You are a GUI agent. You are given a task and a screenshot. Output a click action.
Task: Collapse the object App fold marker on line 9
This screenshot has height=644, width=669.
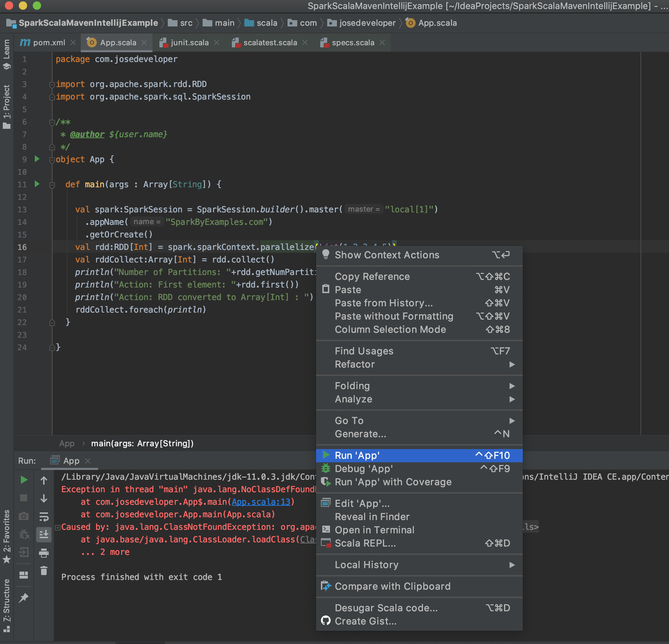pos(52,160)
